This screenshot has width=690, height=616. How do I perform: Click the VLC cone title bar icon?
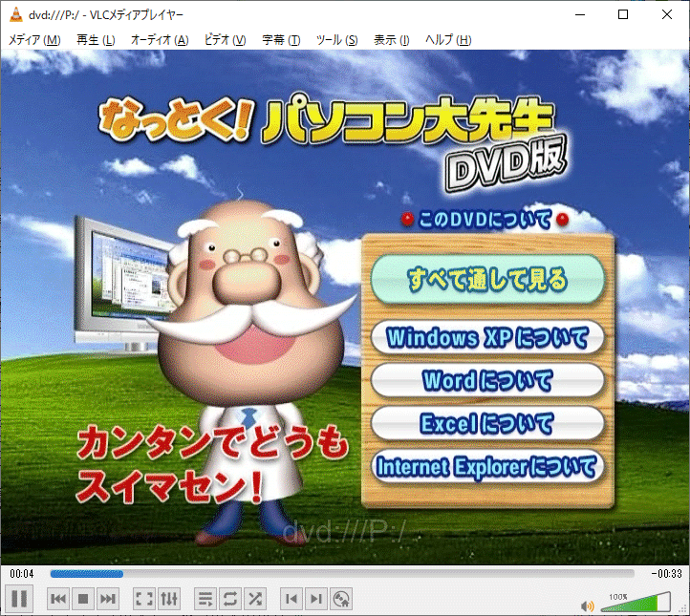(16, 14)
